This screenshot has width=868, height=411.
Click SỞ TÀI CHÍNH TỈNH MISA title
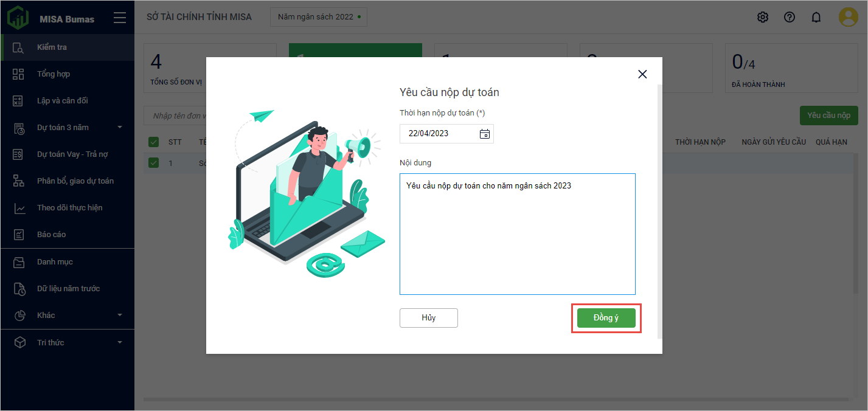200,17
